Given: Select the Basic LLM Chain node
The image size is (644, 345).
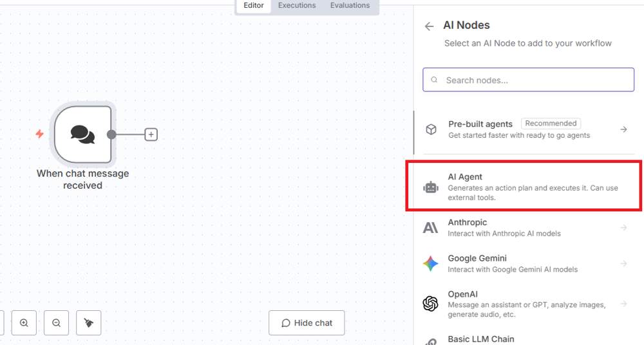Looking at the screenshot, I should [480, 339].
